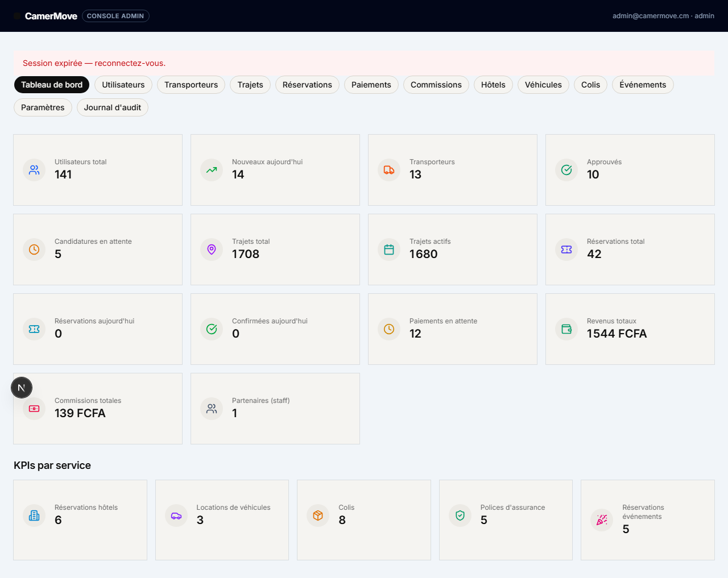Click the Trajets actifs value 1680

click(424, 254)
